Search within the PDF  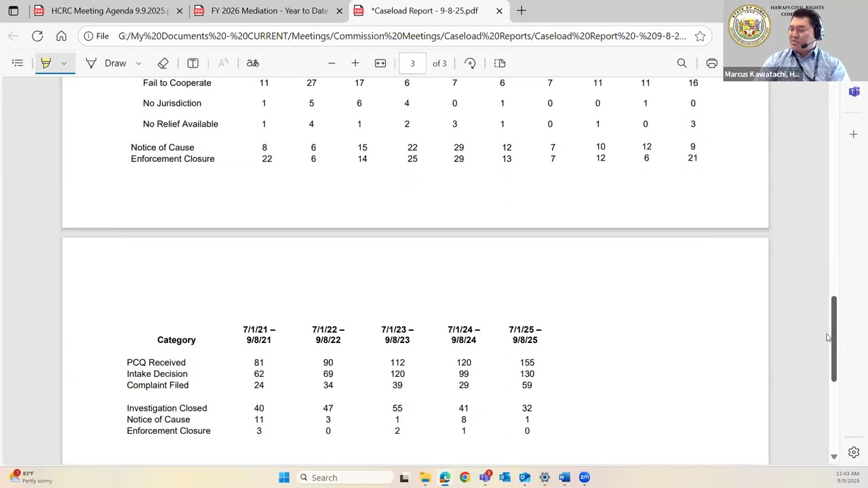682,63
